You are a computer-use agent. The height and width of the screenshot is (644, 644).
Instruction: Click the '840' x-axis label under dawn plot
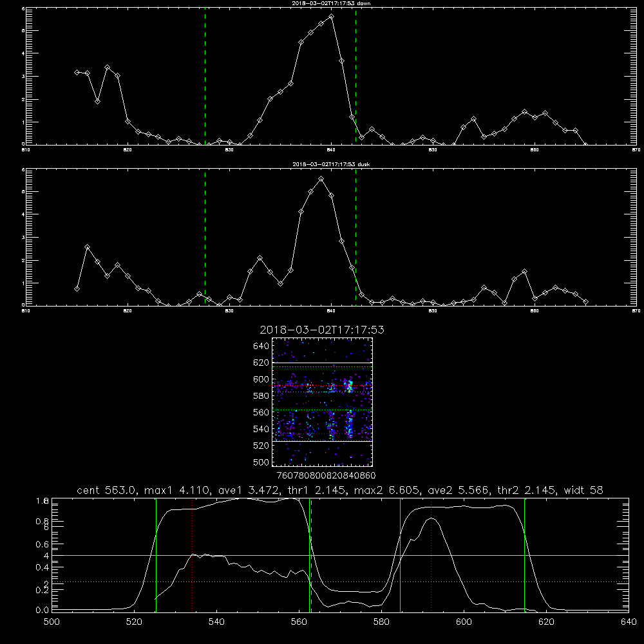click(332, 150)
